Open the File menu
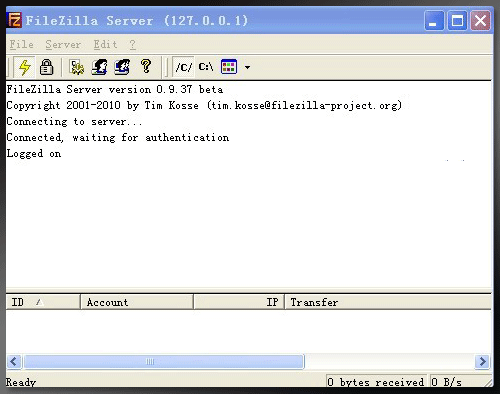Viewport: 500px width, 394px height. [x=21, y=44]
